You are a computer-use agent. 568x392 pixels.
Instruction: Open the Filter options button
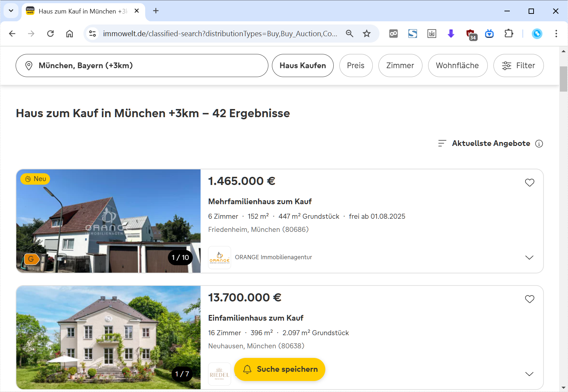click(x=518, y=66)
